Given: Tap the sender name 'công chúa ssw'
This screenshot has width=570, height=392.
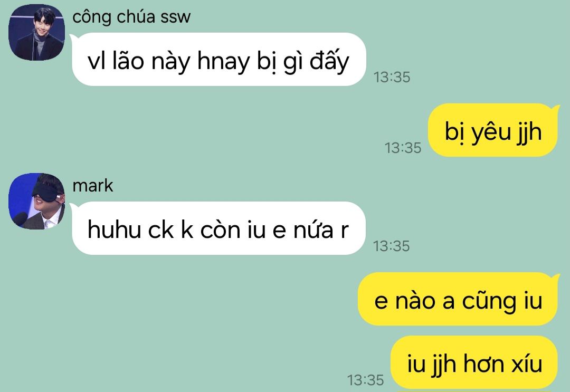Looking at the screenshot, I should pyautogui.click(x=131, y=17).
